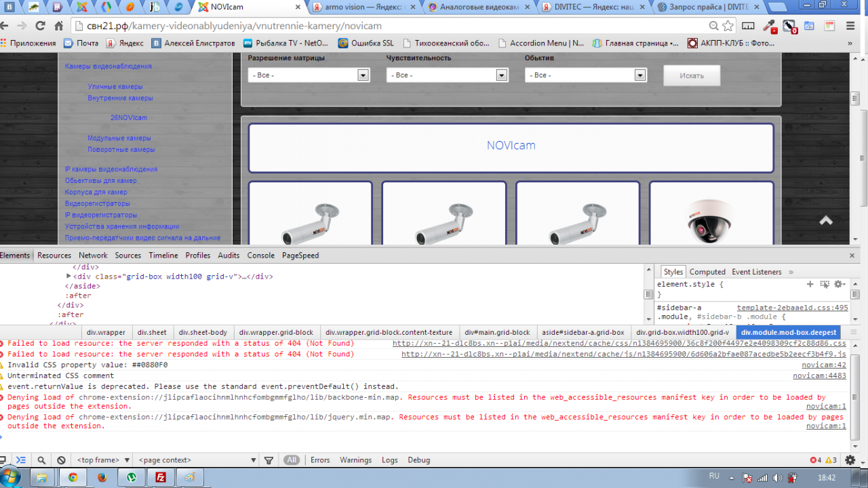Filter console to Warnings only
The width and height of the screenshot is (868, 488).
coord(355,460)
